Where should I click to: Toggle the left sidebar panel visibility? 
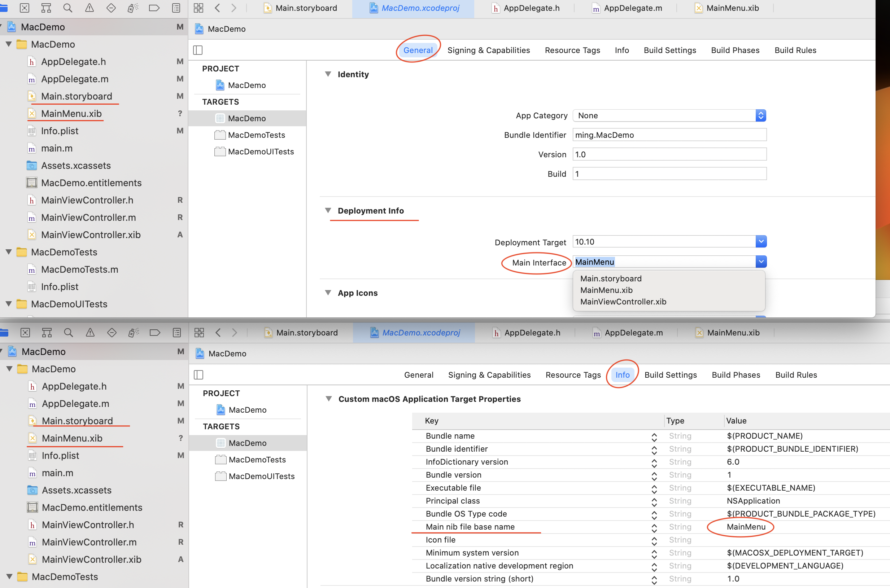click(198, 50)
